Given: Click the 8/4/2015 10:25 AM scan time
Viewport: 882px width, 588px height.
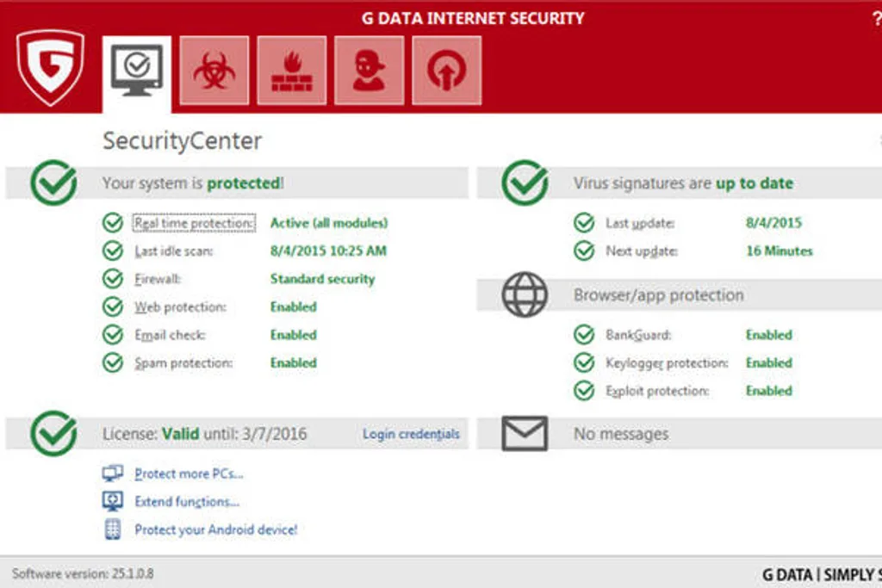Looking at the screenshot, I should (x=328, y=251).
